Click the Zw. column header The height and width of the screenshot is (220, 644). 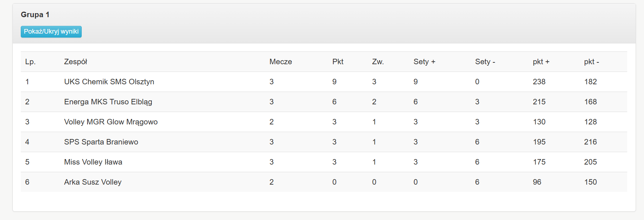[378, 62]
